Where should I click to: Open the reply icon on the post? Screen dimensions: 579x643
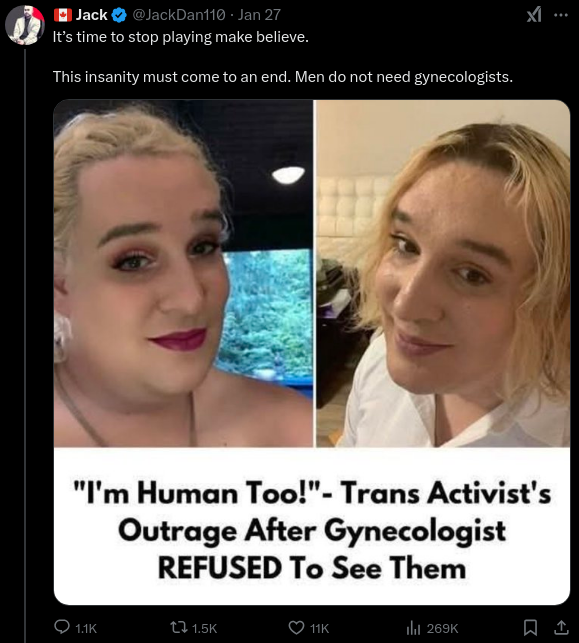tap(62, 627)
